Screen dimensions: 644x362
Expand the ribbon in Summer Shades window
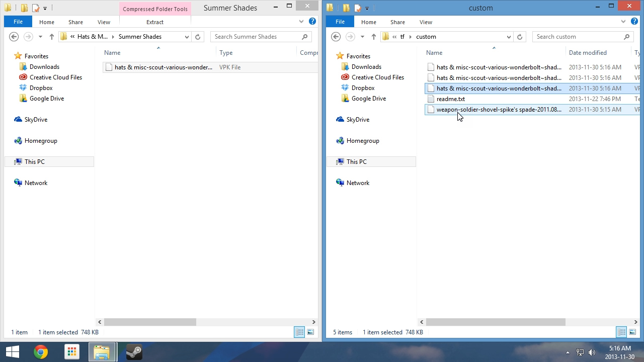pos(301,22)
